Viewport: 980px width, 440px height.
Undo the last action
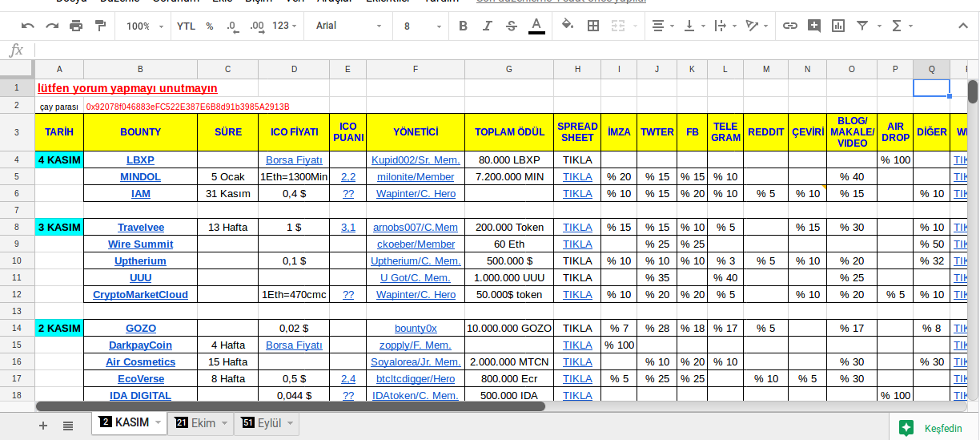(28, 26)
